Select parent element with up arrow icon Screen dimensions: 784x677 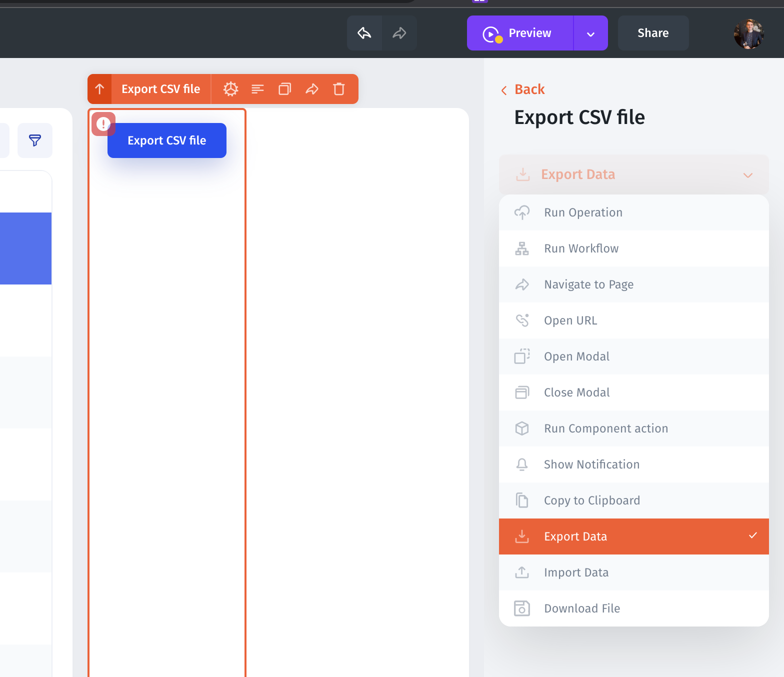[x=99, y=89]
